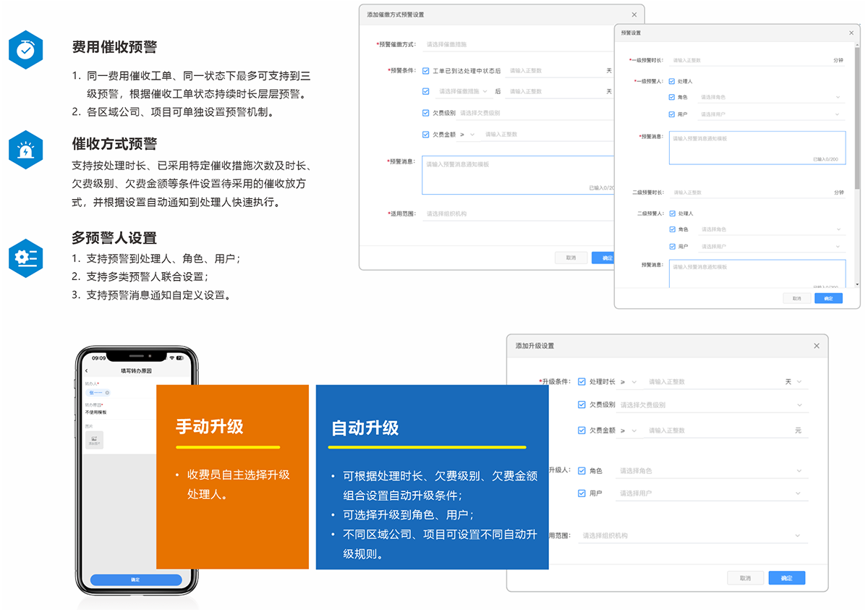Remove the selected 转办人 tag on phone

(x=108, y=392)
